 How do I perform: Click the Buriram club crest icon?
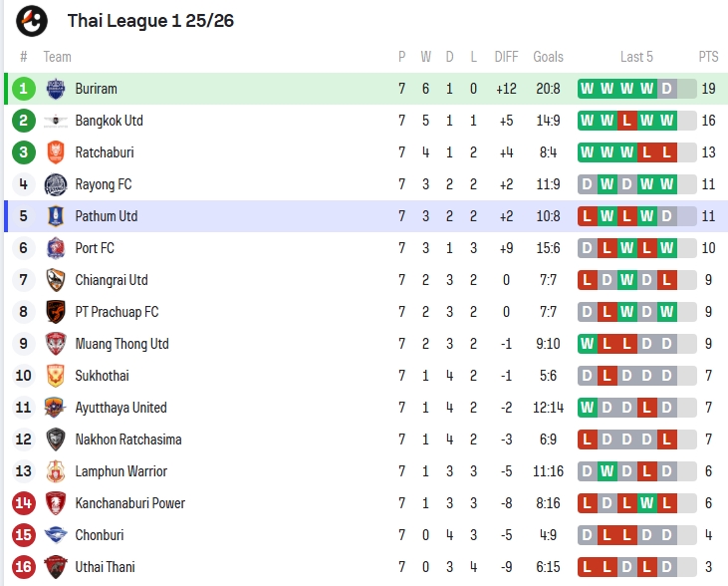(x=56, y=89)
